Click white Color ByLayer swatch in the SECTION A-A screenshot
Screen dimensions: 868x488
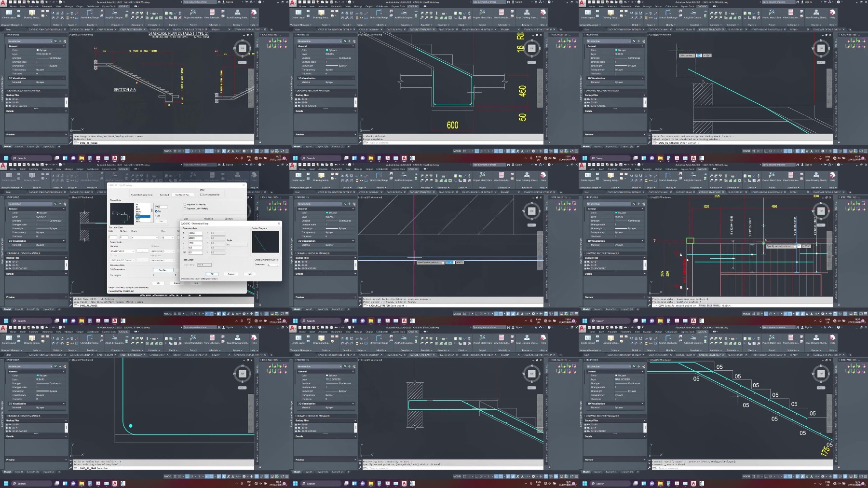click(x=38, y=50)
